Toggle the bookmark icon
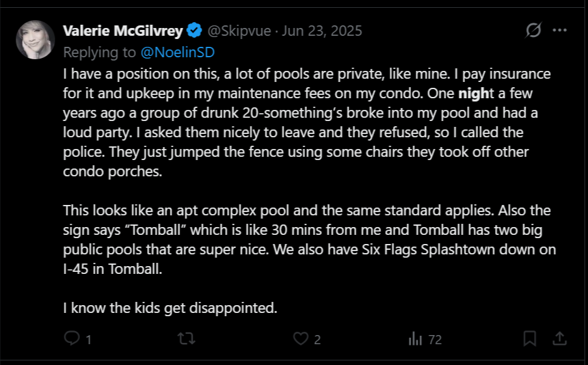This screenshot has height=365, width=588. click(x=529, y=338)
